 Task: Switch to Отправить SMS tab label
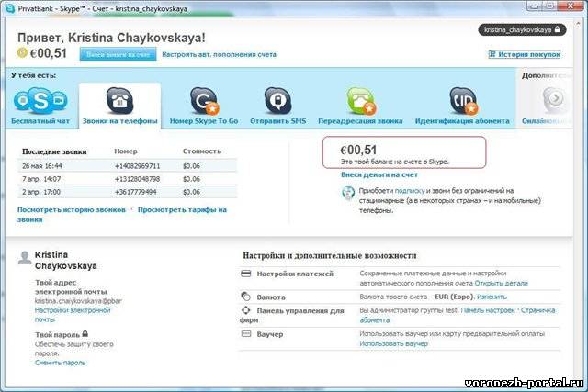277,121
